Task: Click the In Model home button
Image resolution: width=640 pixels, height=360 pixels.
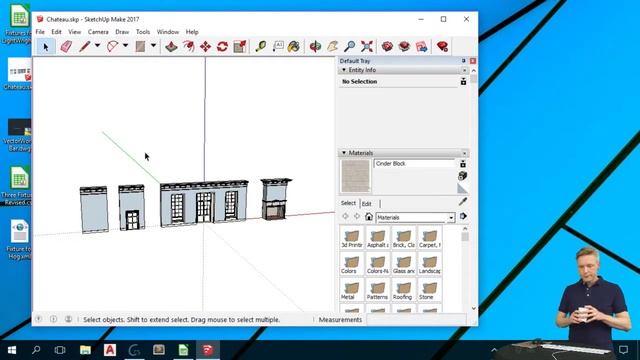Action: [369, 217]
